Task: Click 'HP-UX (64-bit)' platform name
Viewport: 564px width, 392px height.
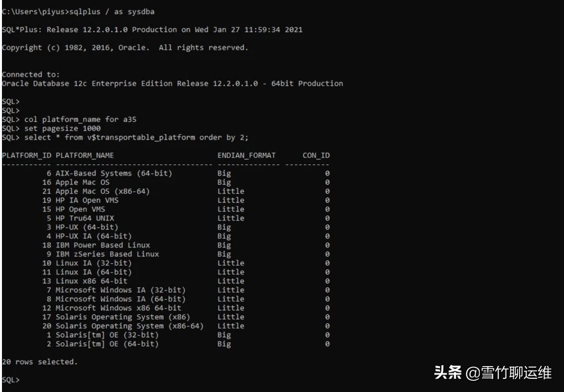Action: click(x=87, y=227)
